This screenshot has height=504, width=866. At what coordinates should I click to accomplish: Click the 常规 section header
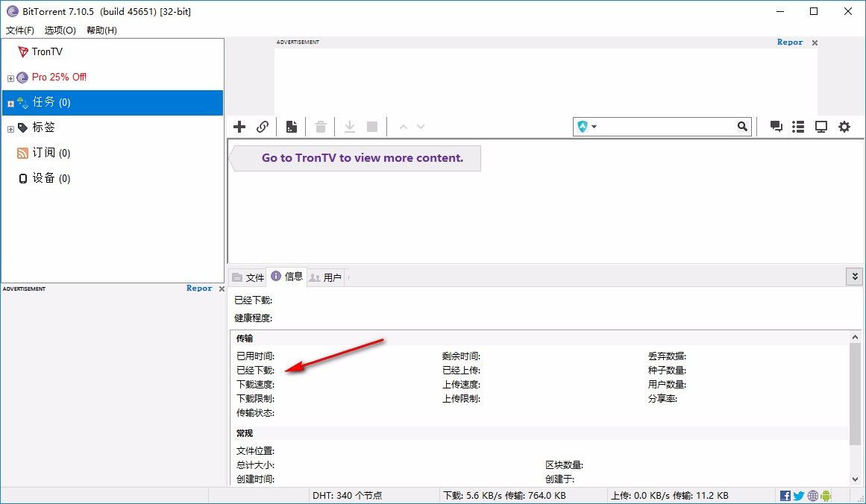point(245,433)
